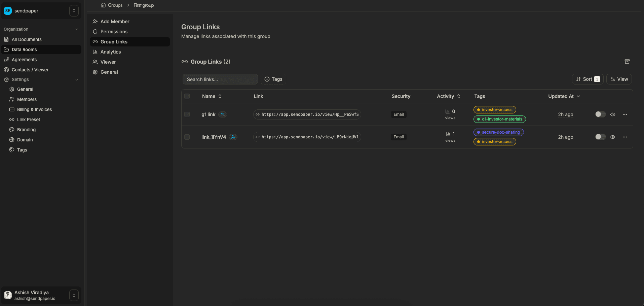Click the link icon in the Group Links heading
The height and width of the screenshot is (306, 644).
[185, 62]
